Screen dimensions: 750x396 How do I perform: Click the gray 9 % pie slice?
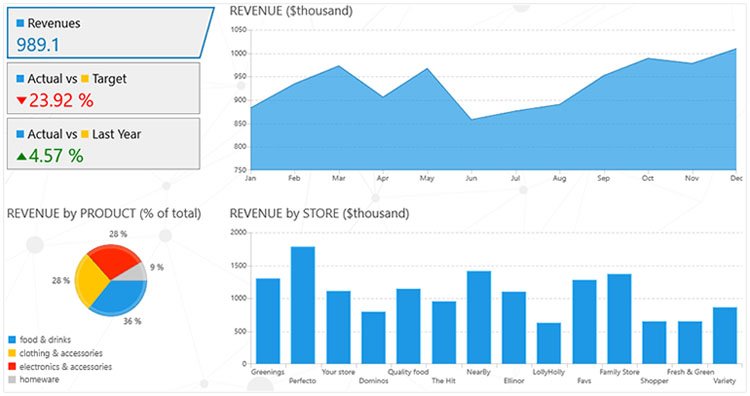tap(135, 274)
